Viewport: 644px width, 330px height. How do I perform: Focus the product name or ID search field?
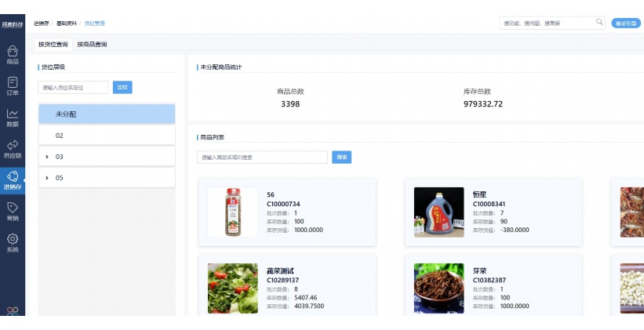262,158
